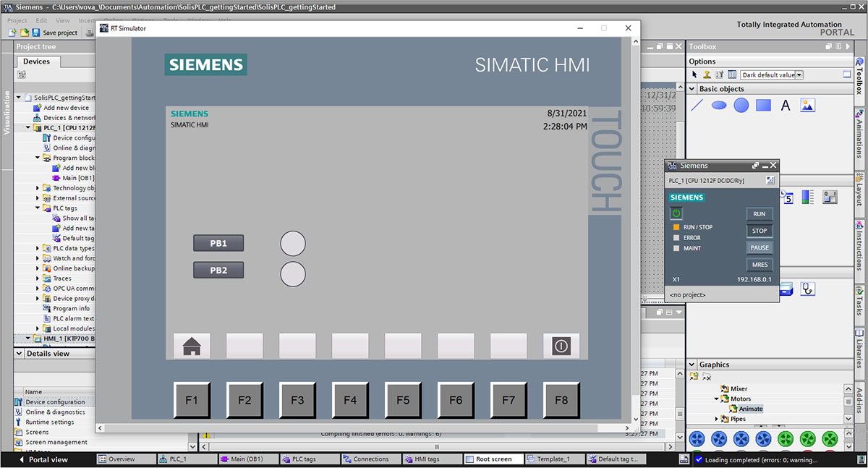This screenshot has height=468, width=868.
Task: Select the Date/time field element icon
Action: (788, 197)
